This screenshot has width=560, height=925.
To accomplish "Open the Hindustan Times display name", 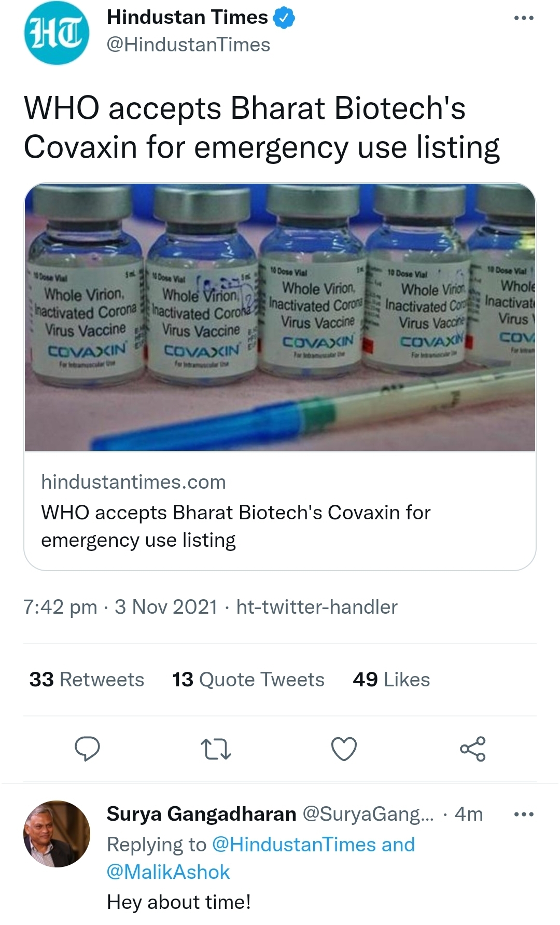I will click(187, 18).
